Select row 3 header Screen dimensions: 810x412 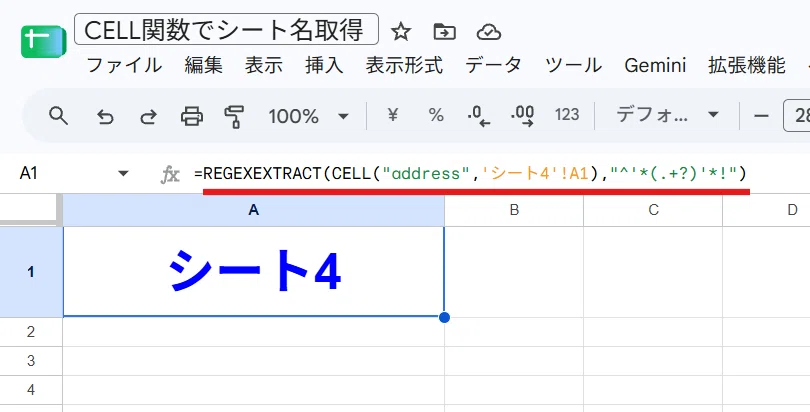tap(31, 361)
